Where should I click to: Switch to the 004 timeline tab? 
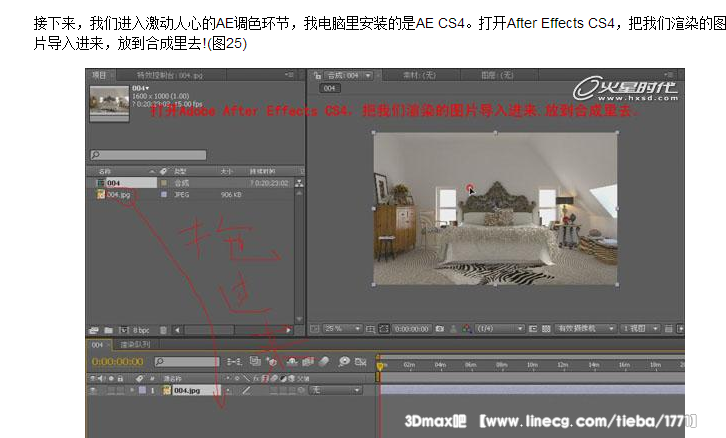pyautogui.click(x=97, y=345)
